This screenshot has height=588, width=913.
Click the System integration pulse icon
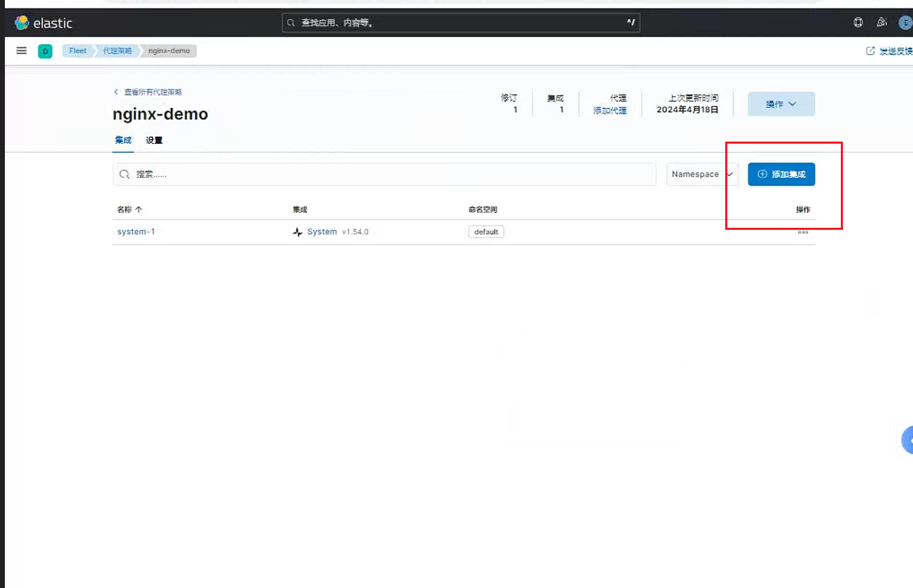coord(298,232)
